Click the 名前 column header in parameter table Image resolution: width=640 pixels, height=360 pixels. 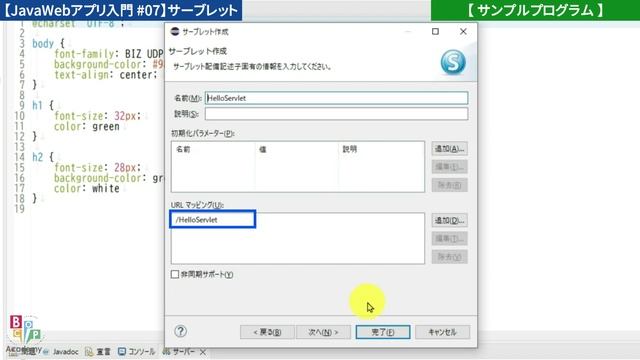point(183,149)
